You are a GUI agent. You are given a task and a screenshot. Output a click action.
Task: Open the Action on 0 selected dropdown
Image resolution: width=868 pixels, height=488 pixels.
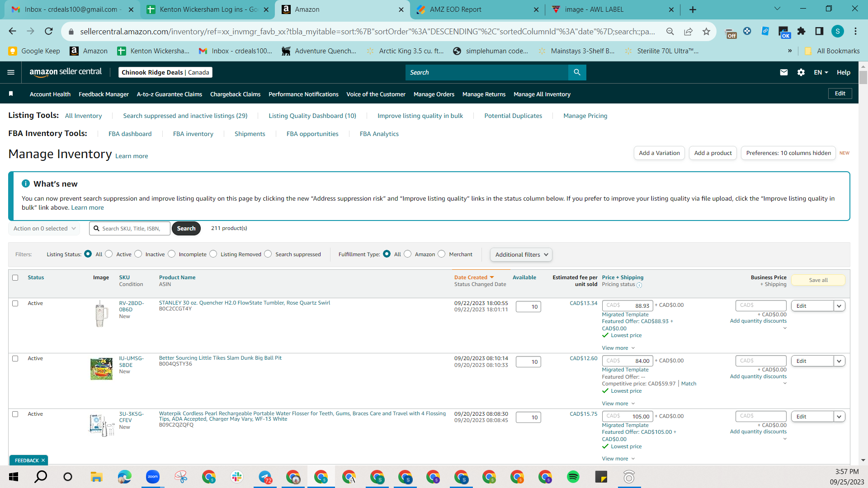pos(44,229)
